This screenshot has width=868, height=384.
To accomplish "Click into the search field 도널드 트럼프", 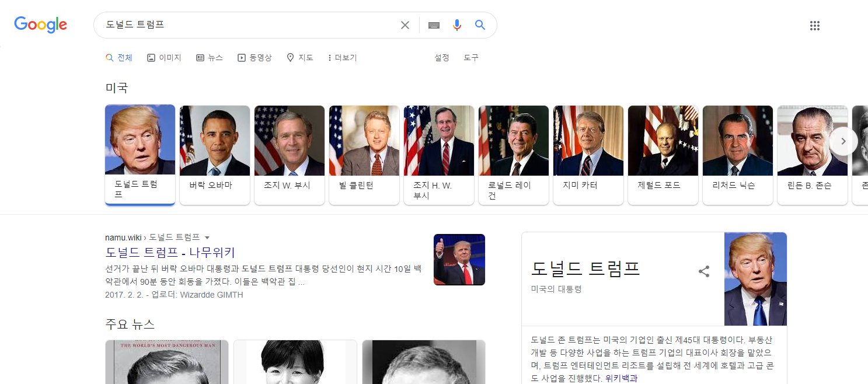I will tap(248, 25).
